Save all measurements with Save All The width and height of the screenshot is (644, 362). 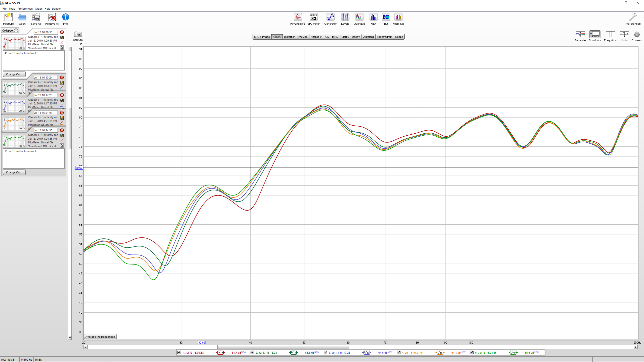[36, 19]
